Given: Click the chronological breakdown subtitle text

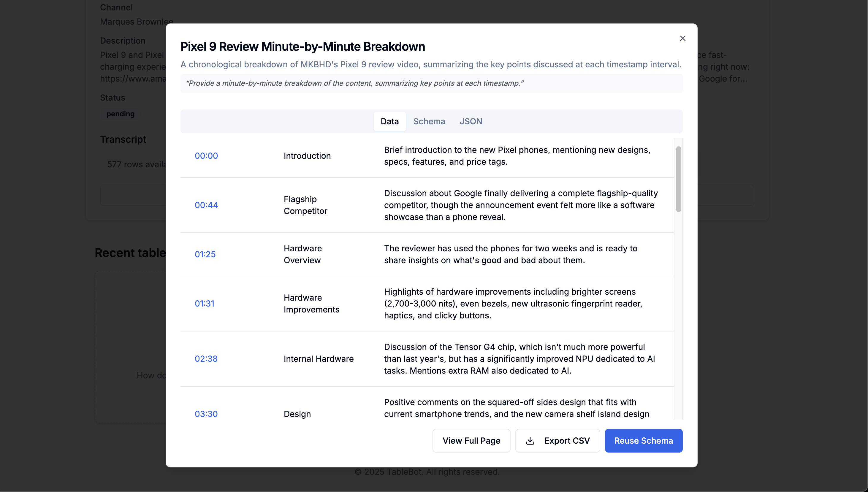Looking at the screenshot, I should 431,64.
